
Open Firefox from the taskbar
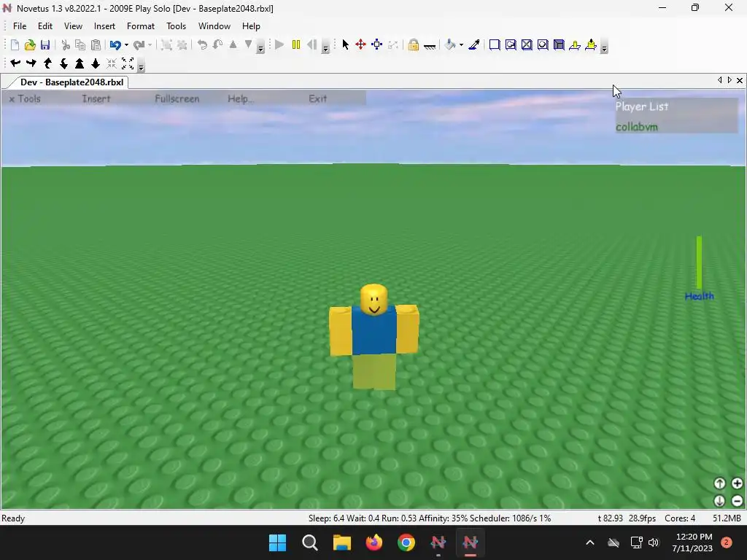pyautogui.click(x=374, y=542)
